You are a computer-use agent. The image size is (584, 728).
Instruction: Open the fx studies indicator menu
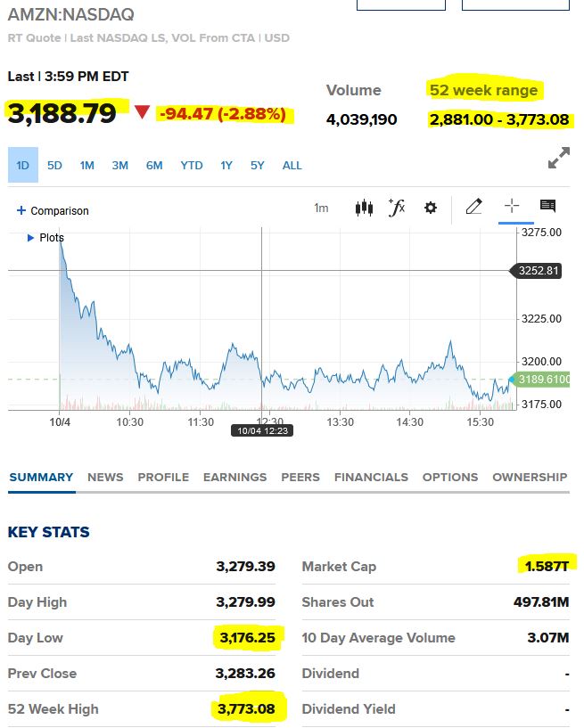click(397, 208)
